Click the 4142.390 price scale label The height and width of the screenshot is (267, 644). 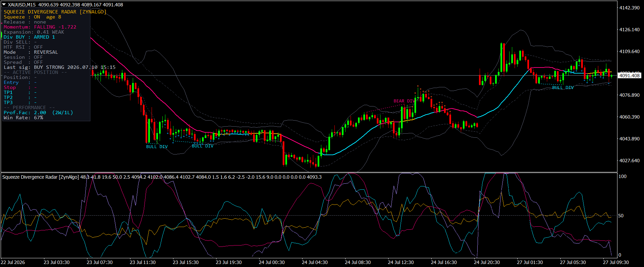coord(630,8)
